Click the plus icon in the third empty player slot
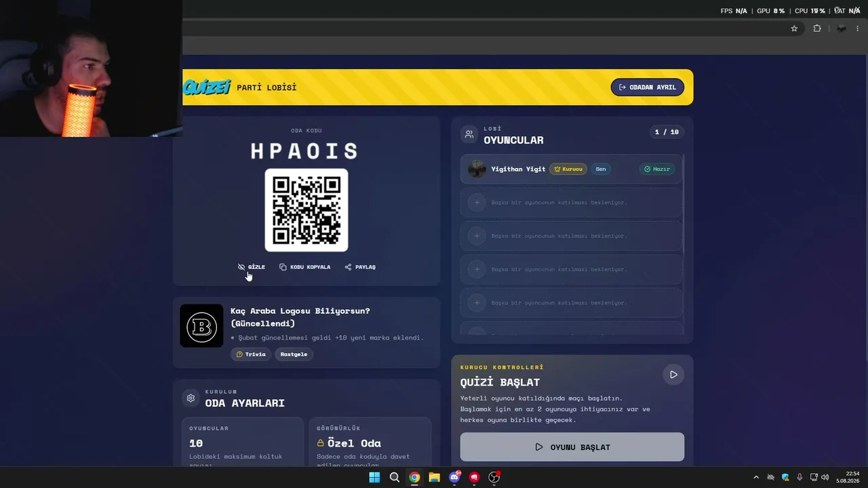This screenshot has width=868, height=488. pyautogui.click(x=477, y=269)
